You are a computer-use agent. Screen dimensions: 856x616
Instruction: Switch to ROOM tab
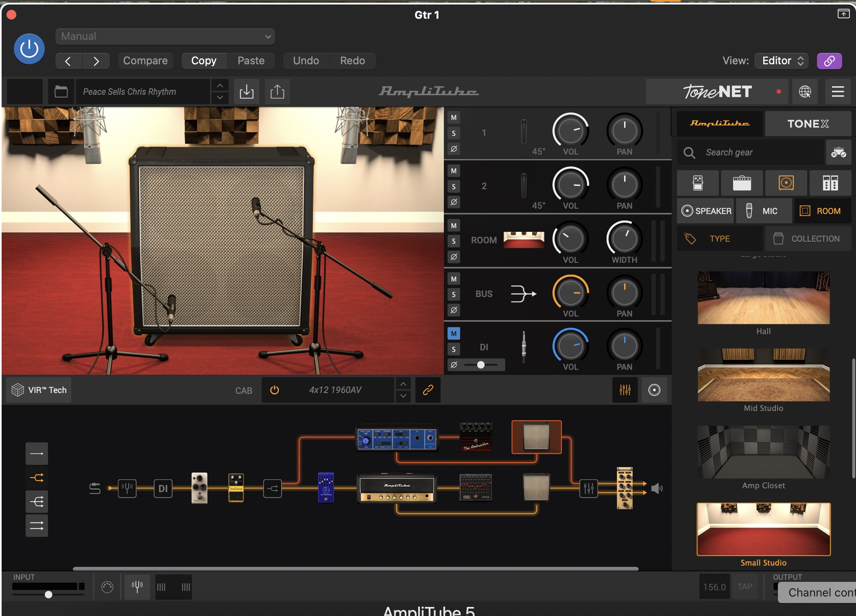click(823, 211)
